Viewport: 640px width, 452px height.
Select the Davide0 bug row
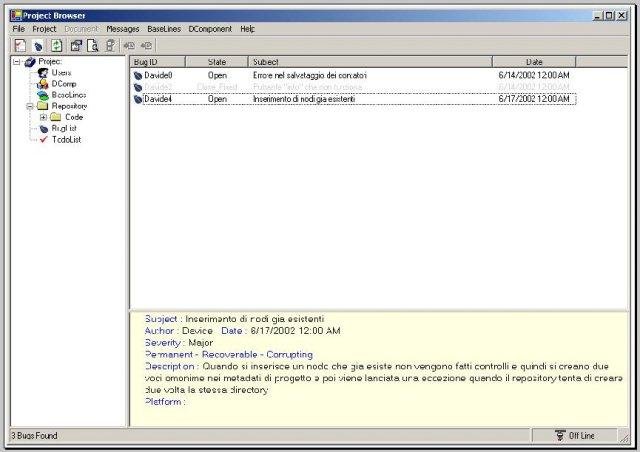[x=354, y=76]
